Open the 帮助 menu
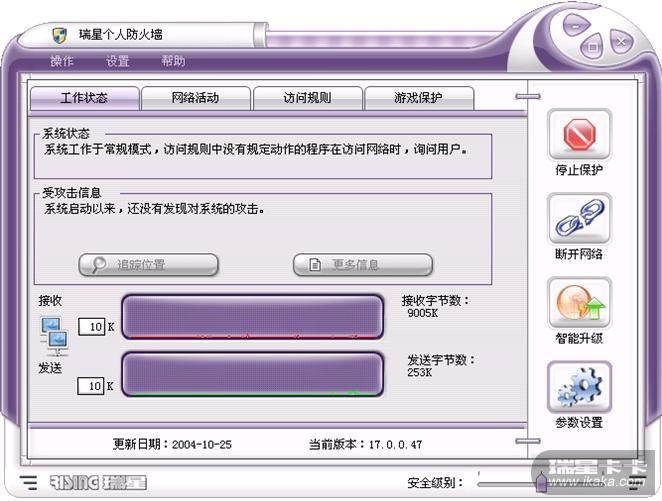The width and height of the screenshot is (662, 501). click(173, 61)
